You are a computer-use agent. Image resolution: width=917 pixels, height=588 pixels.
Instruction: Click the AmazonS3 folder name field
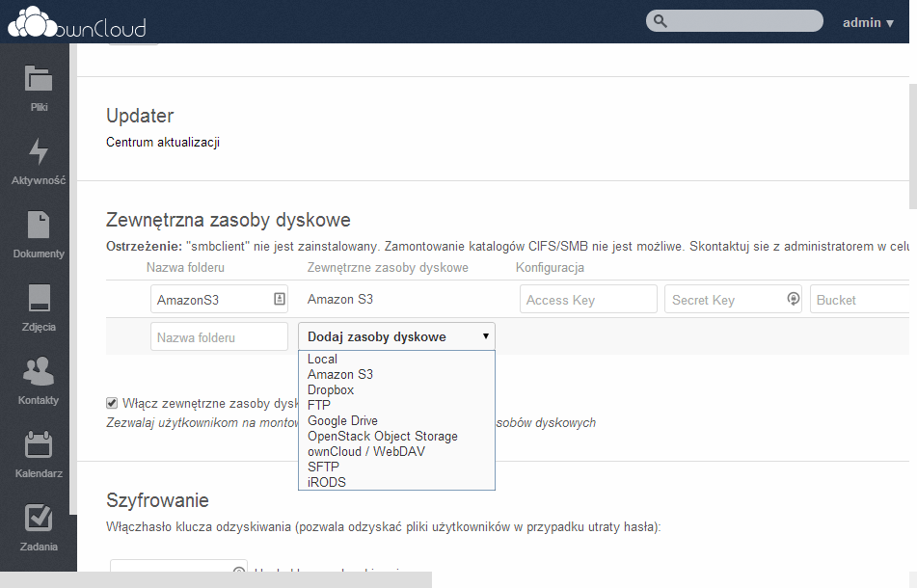219,299
